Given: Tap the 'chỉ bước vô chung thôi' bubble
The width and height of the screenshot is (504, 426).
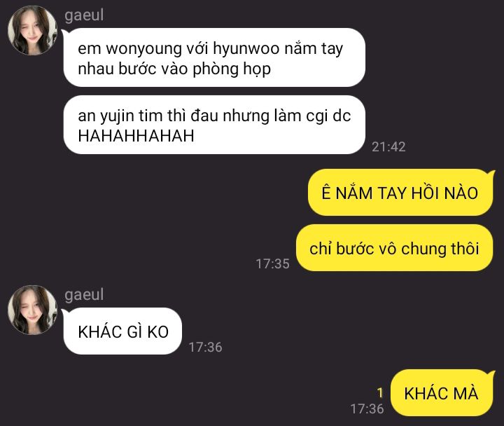Looking at the screenshot, I should [x=394, y=248].
